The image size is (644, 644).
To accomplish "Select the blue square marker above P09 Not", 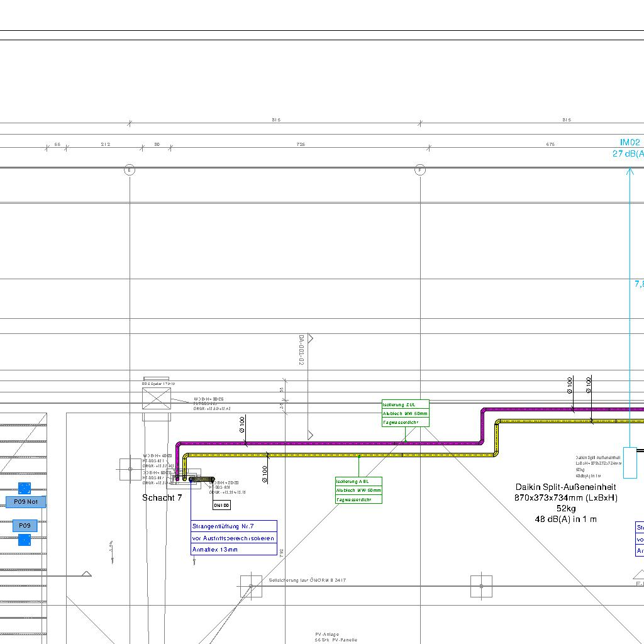I will pos(24,488).
